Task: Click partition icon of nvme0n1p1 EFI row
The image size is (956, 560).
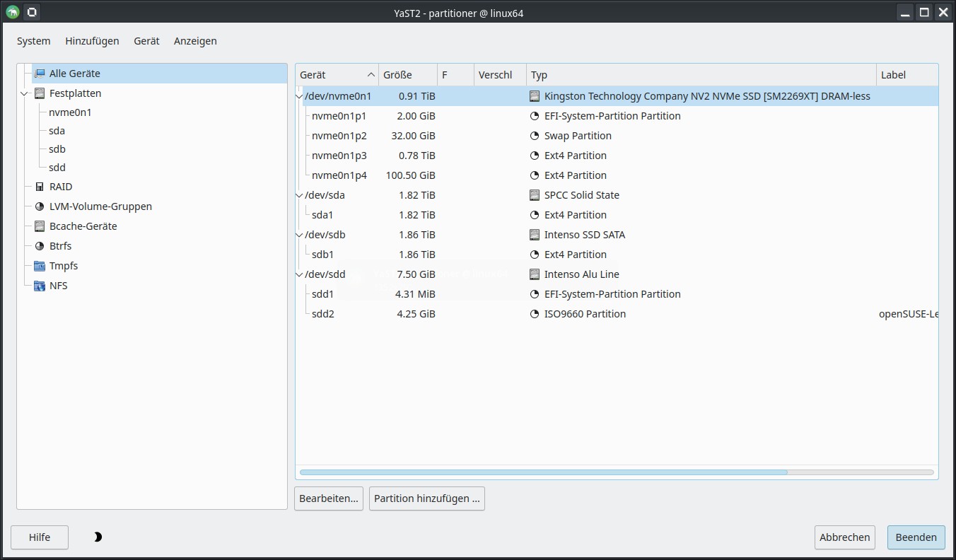Action: [x=535, y=116]
